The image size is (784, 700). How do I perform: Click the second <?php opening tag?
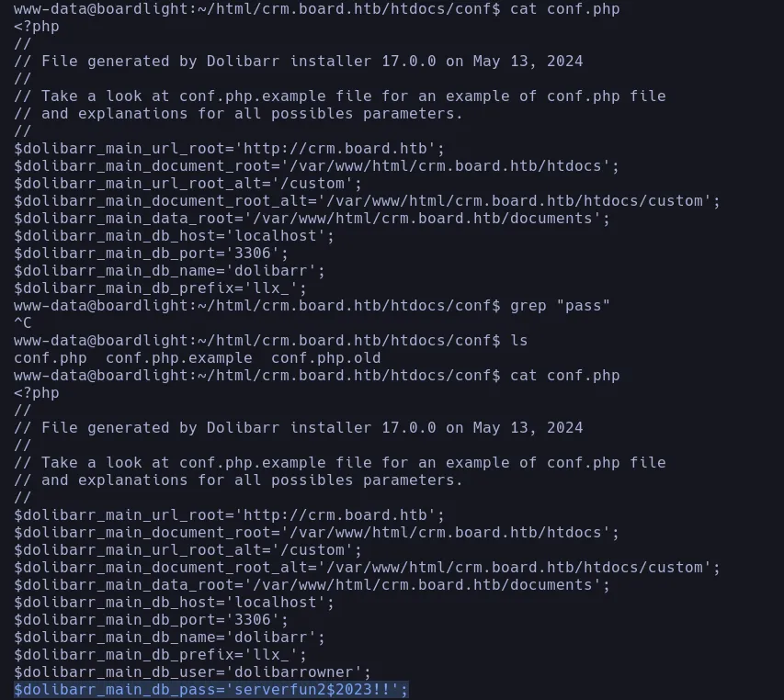click(37, 392)
